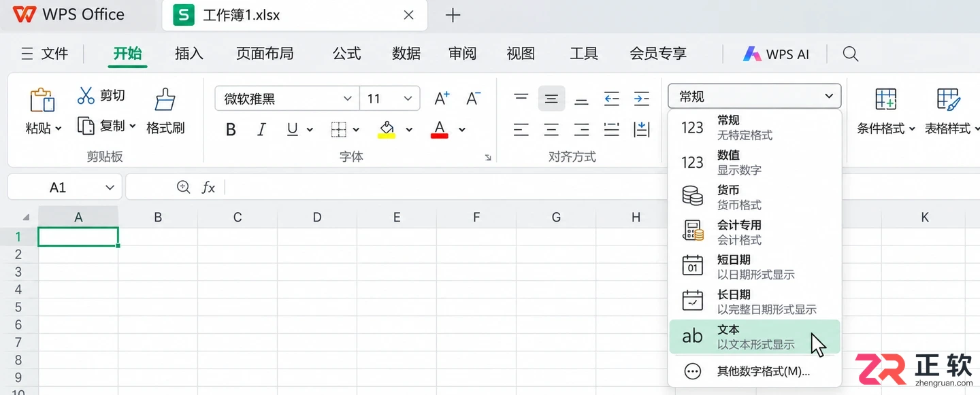Image resolution: width=980 pixels, height=395 pixels.
Task: Align text to bottom
Action: tap(581, 100)
